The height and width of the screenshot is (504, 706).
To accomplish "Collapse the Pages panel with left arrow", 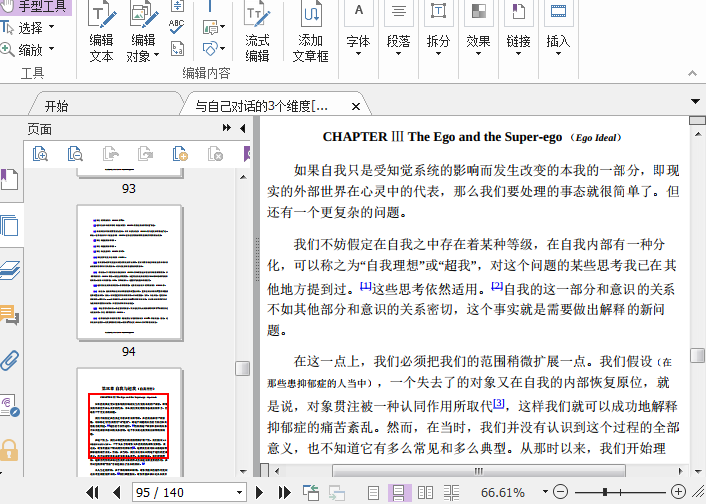I will click(243, 128).
